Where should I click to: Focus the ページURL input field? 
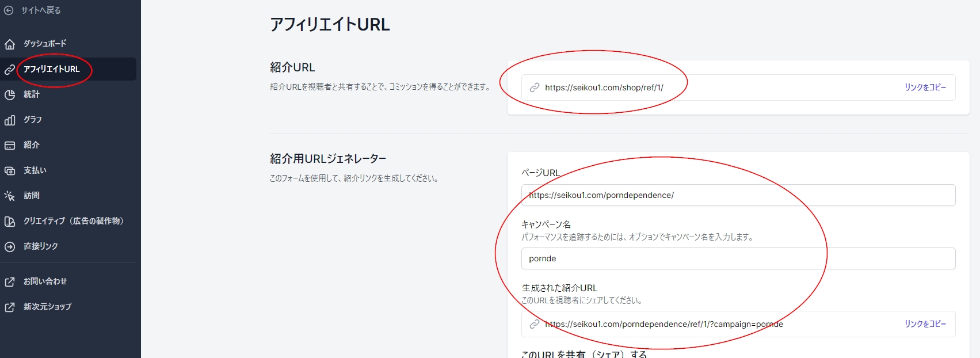point(738,195)
